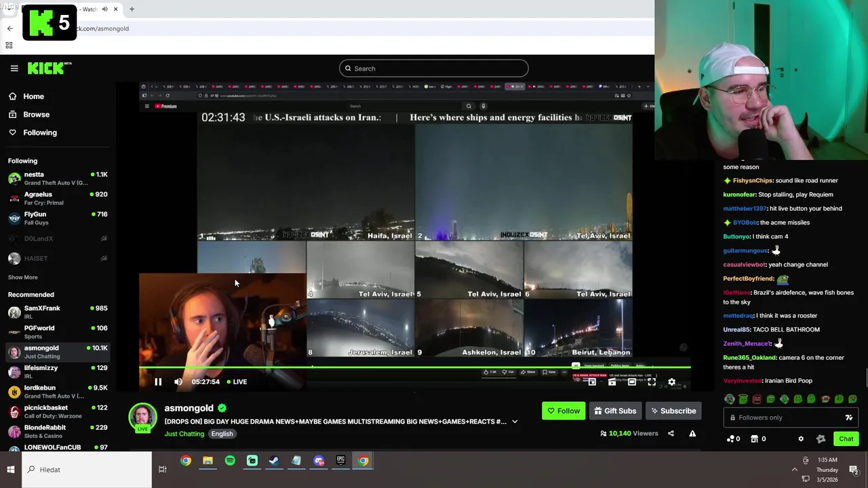Open the Kick hamburger menu

14,68
